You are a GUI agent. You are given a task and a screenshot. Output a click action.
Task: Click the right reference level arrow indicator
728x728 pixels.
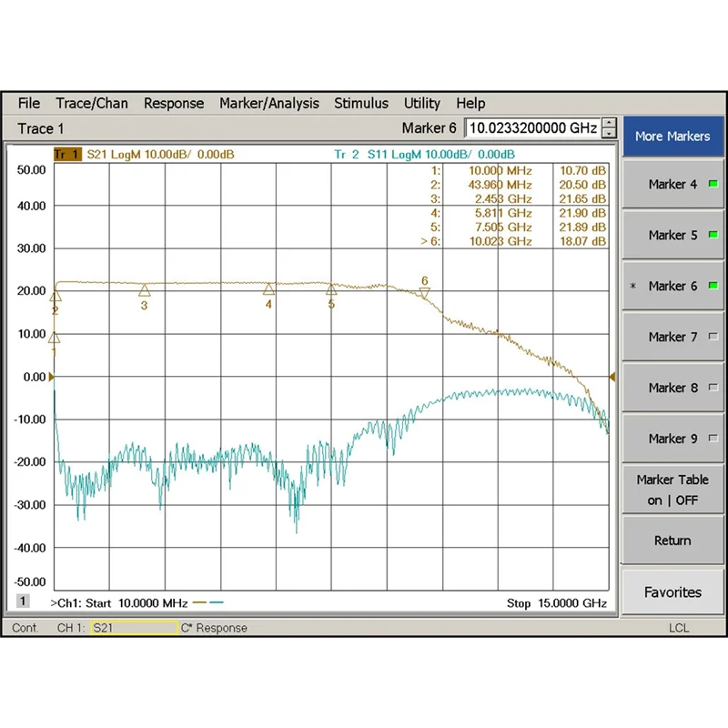click(x=612, y=377)
